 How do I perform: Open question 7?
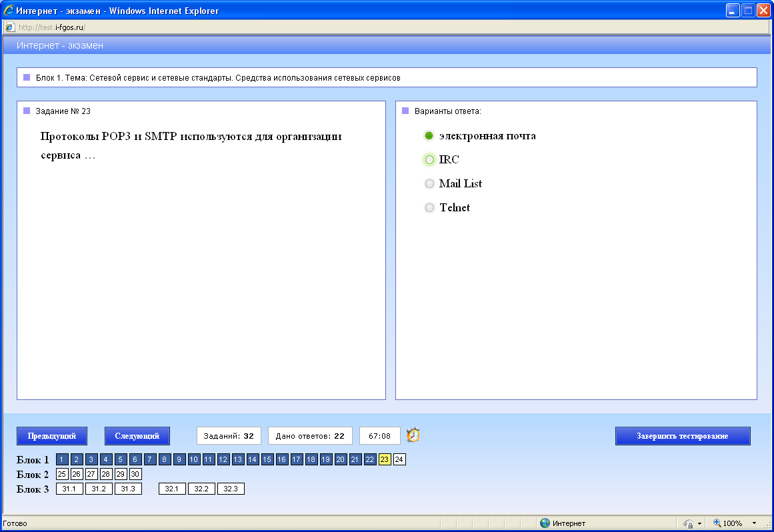149,459
